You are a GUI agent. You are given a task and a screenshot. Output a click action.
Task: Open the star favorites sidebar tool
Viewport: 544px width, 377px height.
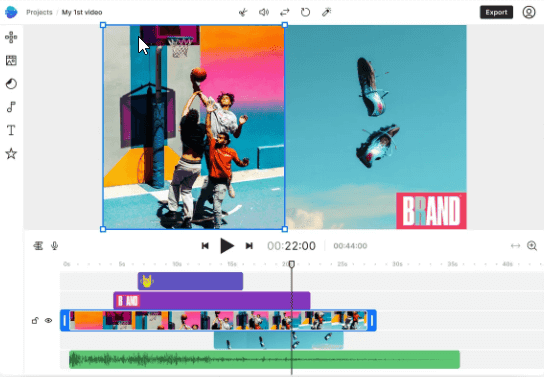[x=11, y=153]
